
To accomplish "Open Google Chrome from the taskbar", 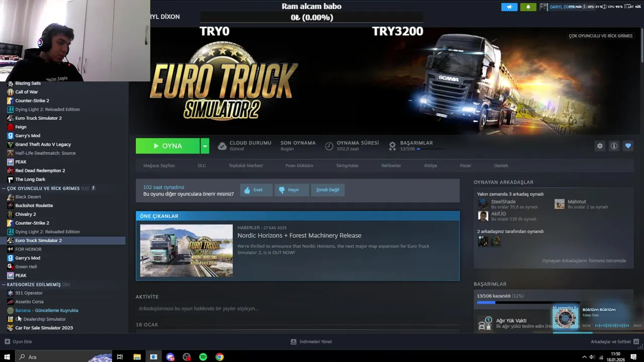I will pyautogui.click(x=220, y=357).
